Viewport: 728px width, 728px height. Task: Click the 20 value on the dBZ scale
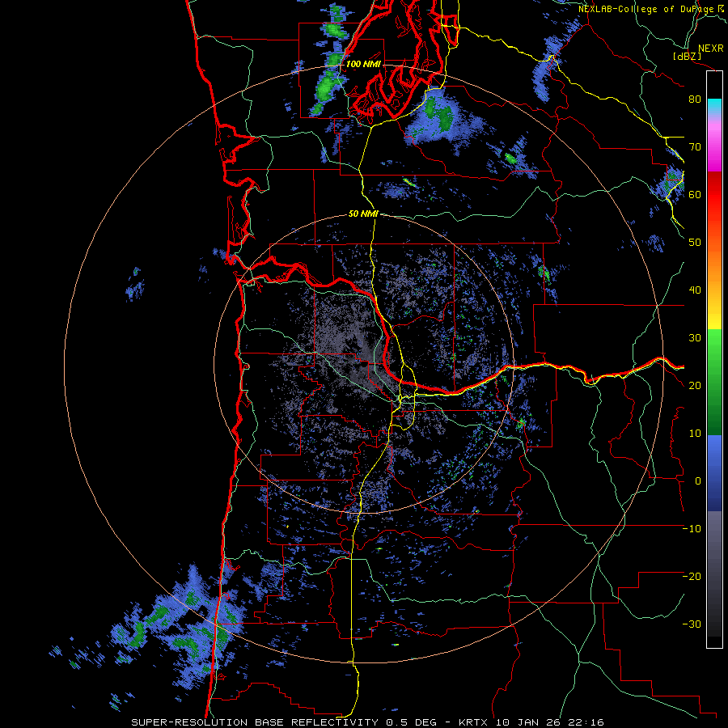pyautogui.click(x=695, y=386)
